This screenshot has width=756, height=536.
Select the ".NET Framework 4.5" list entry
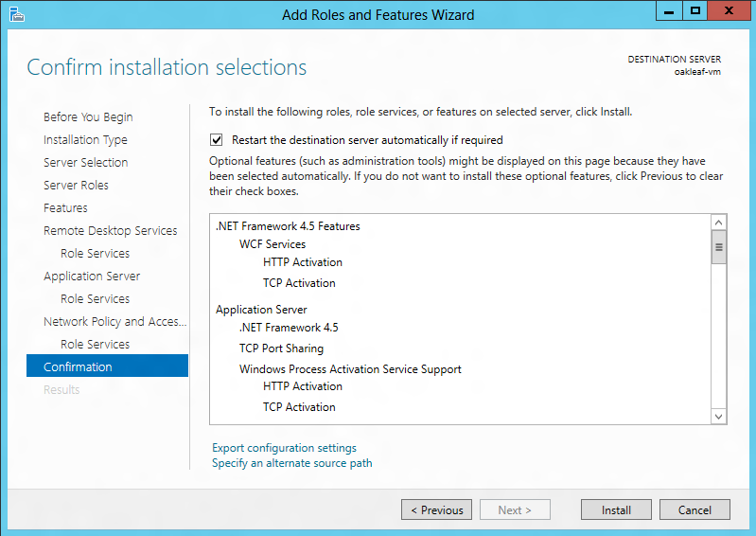tap(289, 328)
